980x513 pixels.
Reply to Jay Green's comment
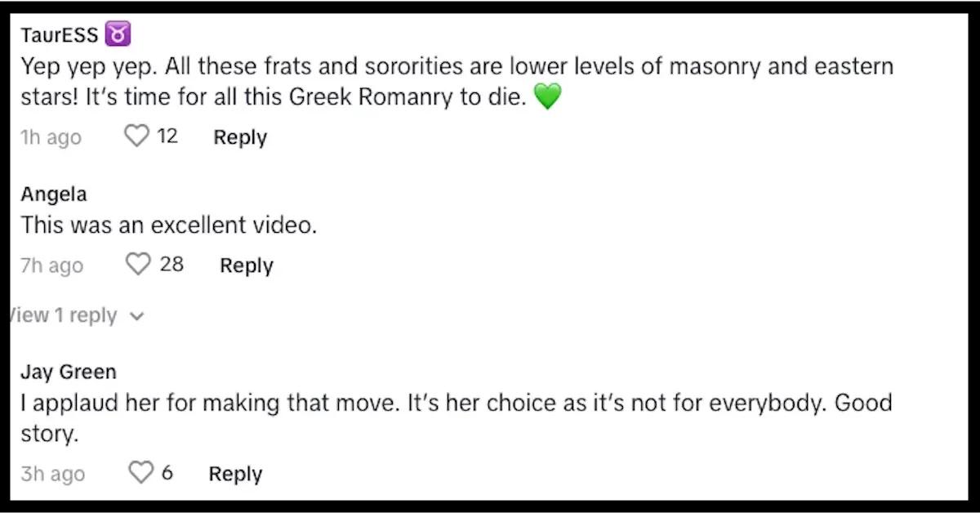(234, 473)
